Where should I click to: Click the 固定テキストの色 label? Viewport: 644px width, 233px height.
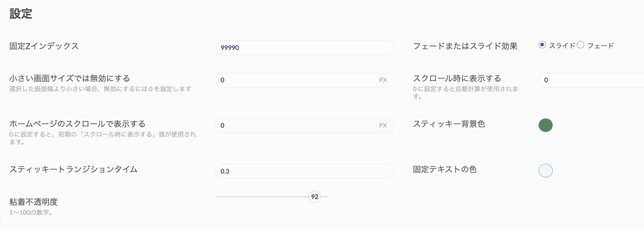(x=445, y=169)
